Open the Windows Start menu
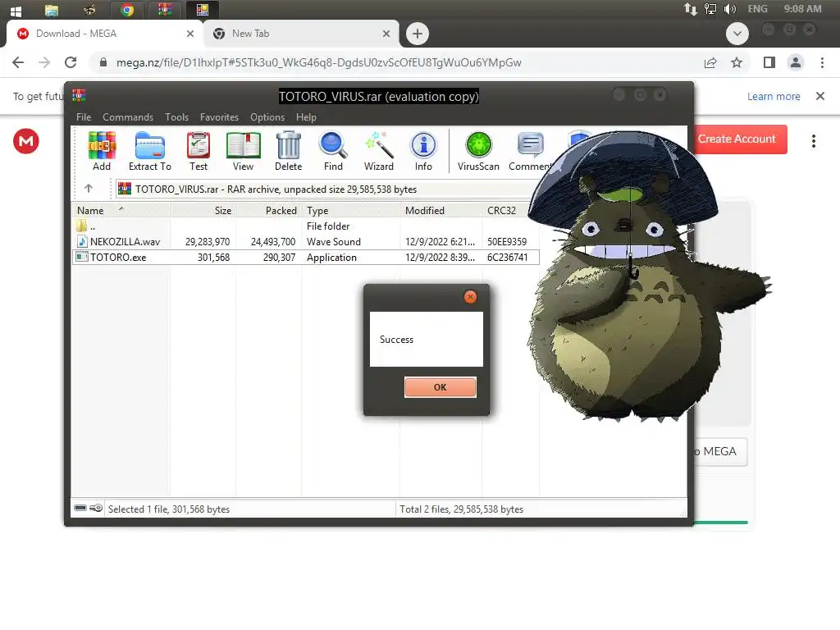 [16, 10]
